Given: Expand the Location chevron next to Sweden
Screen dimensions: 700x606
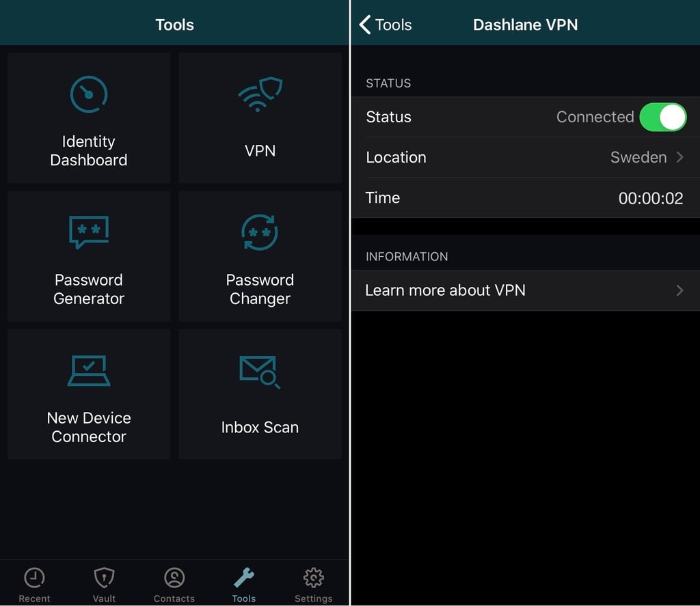Looking at the screenshot, I should click(679, 157).
